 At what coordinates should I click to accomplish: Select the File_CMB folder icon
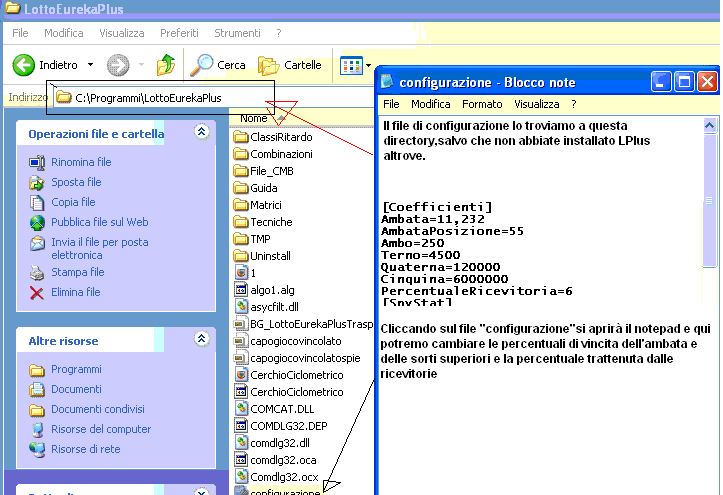point(241,171)
